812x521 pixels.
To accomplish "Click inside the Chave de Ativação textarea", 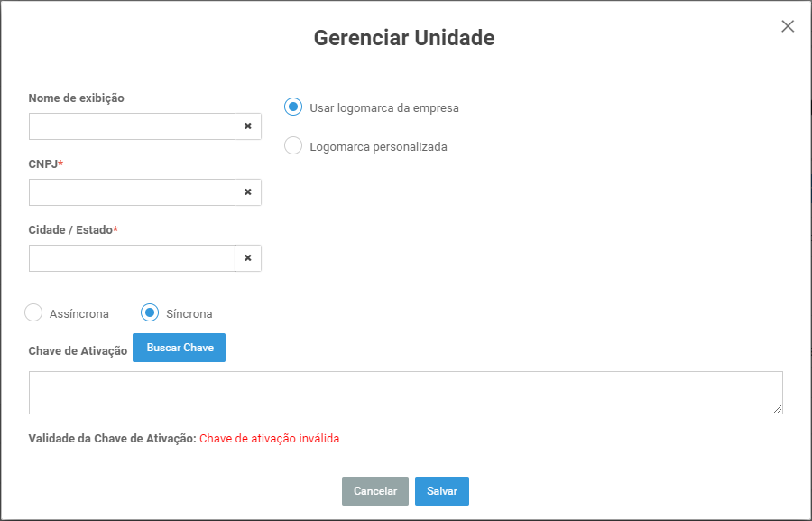I will (406, 393).
